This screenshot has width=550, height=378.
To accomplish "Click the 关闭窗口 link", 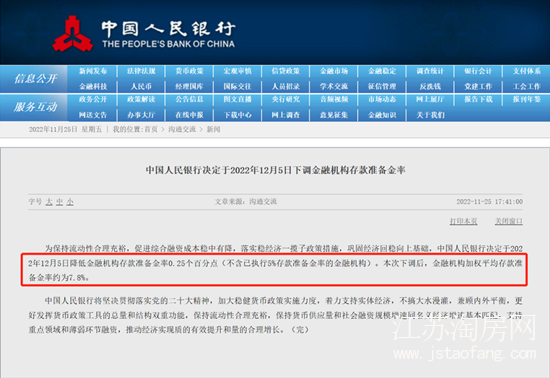I will [509, 221].
